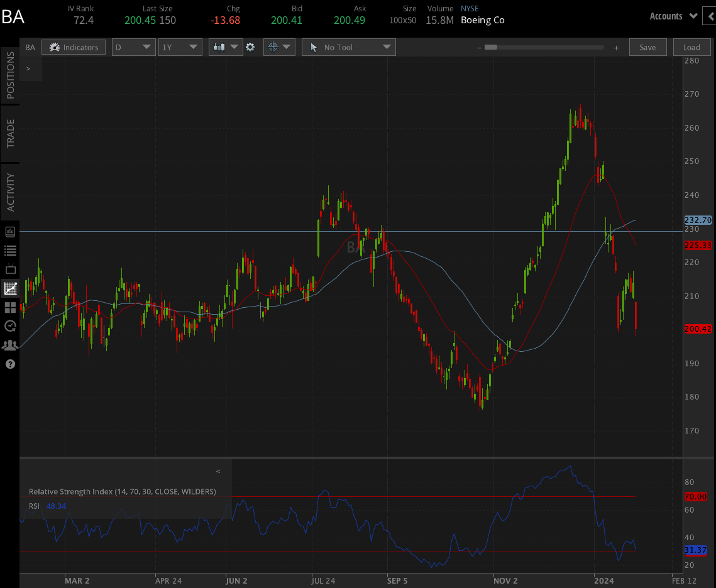Click the clock history sidebar icon
Screen dimensions: 716x588
10,325
